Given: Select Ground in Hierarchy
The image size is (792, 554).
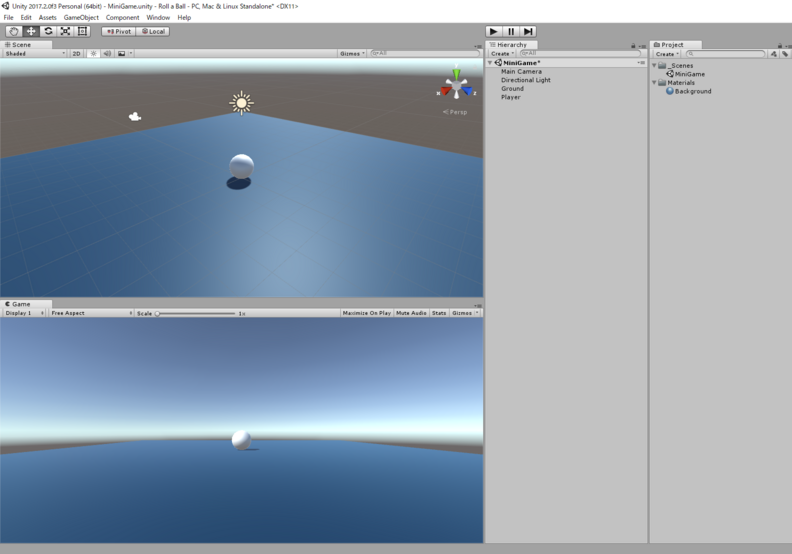Looking at the screenshot, I should pos(512,89).
